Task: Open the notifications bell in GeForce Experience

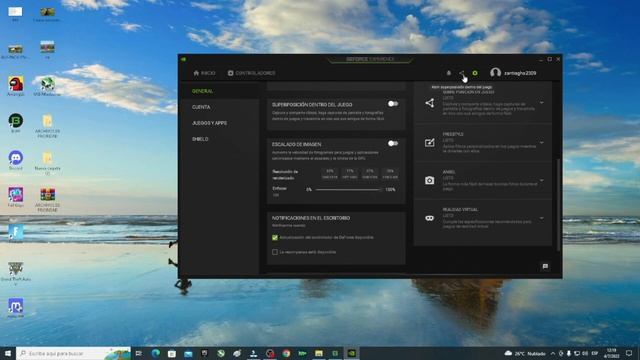Action: 449,73
